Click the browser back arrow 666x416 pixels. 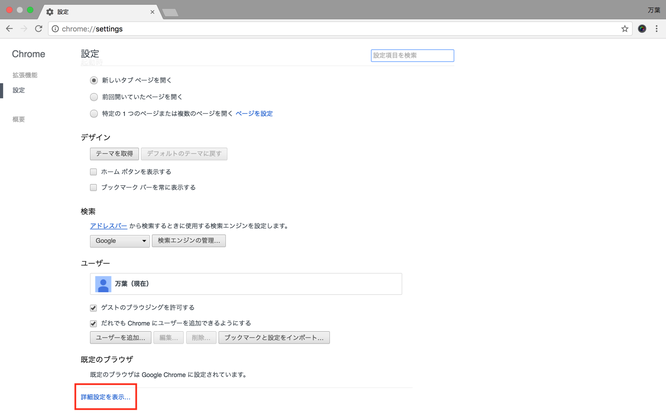pos(9,28)
